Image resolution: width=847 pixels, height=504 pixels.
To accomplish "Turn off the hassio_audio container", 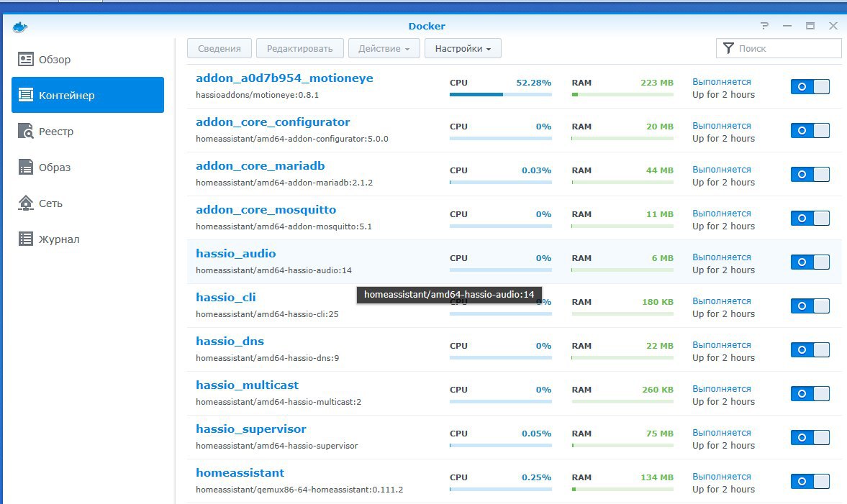I will (x=810, y=262).
